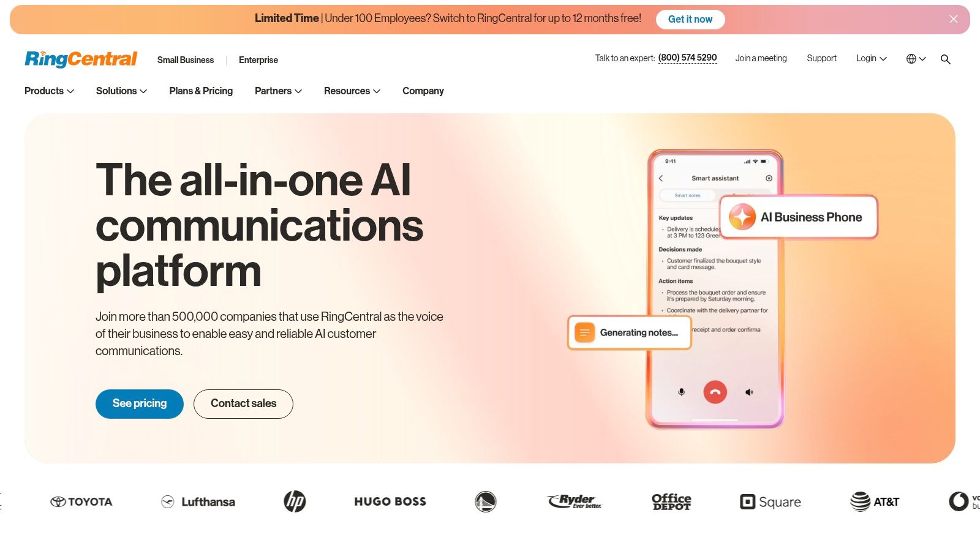Expand the Resources menu
Image resolution: width=980 pixels, height=551 pixels.
352,91
